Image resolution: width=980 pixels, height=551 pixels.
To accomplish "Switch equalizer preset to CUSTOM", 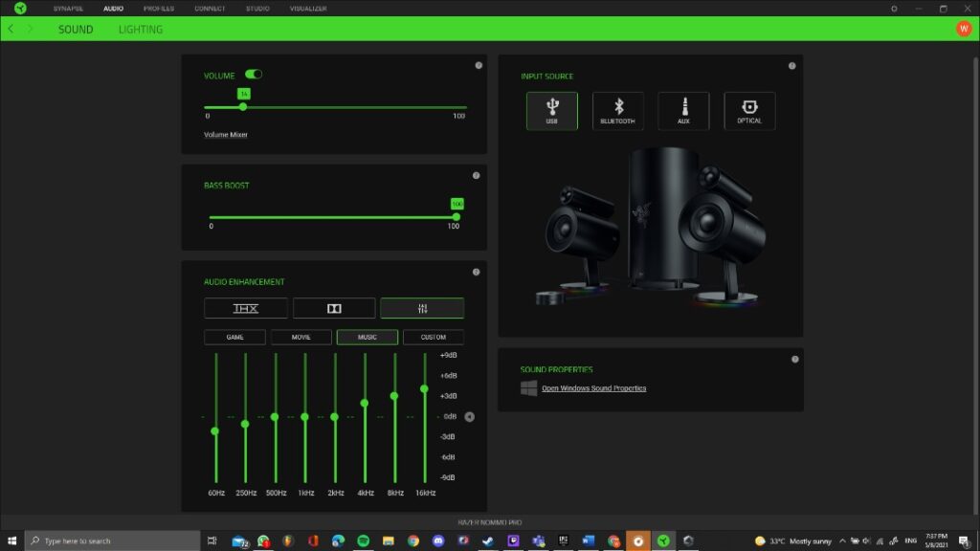I will 433,337.
